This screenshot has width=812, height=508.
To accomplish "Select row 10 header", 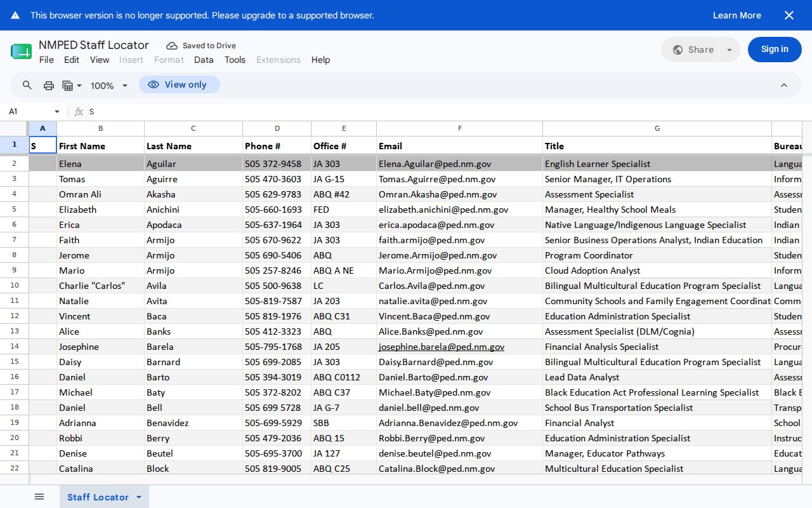I will coord(14,286).
